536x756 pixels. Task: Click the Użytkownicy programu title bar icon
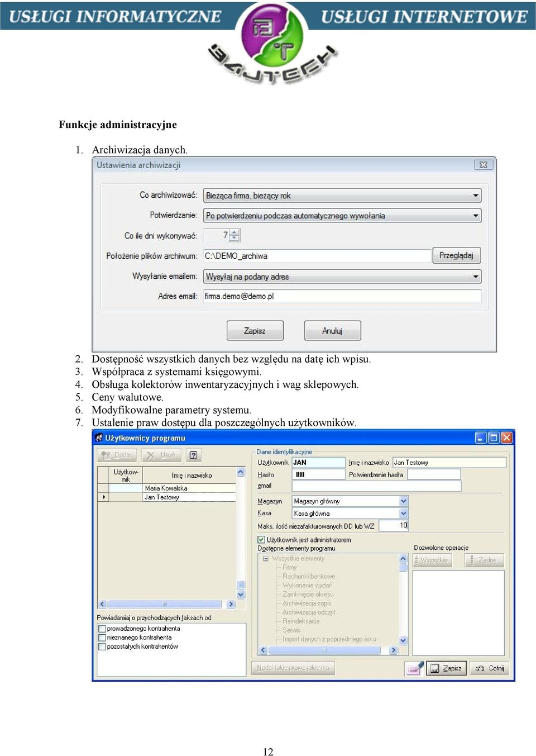coord(99,438)
